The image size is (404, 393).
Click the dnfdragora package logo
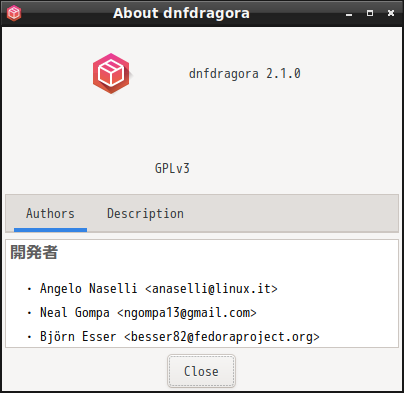pyautogui.click(x=111, y=73)
